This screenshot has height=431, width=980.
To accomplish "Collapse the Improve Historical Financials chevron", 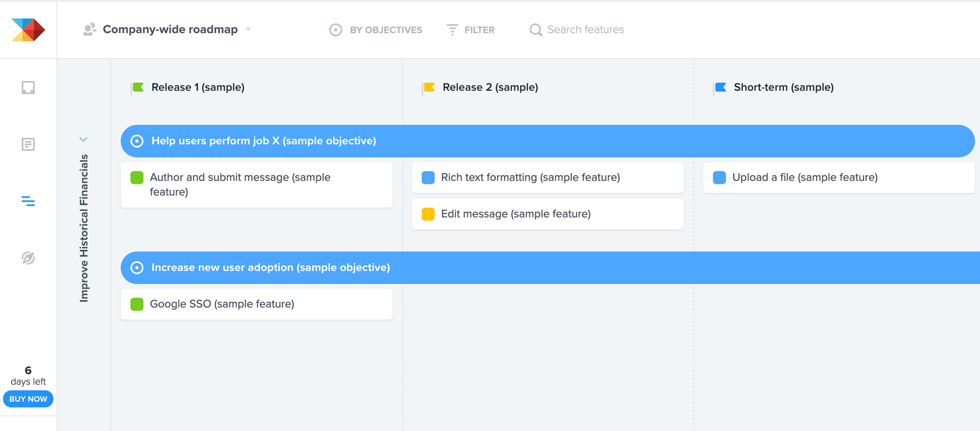I will point(84,140).
